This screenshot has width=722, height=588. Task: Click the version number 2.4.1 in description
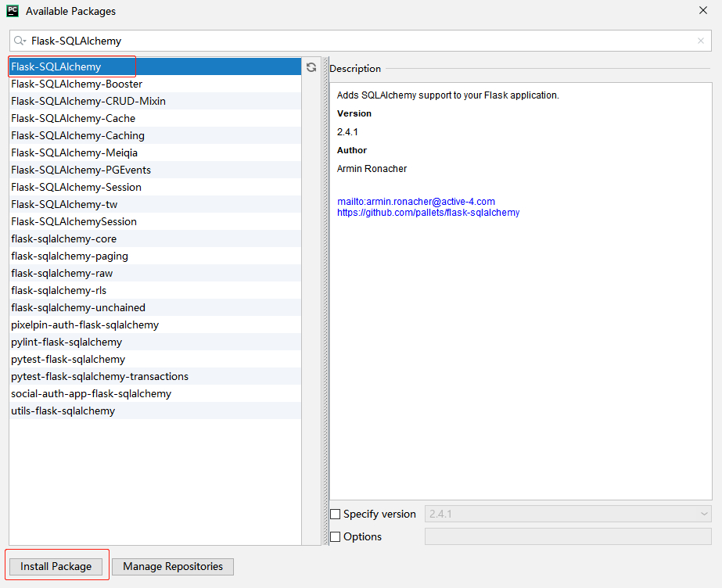click(x=347, y=132)
